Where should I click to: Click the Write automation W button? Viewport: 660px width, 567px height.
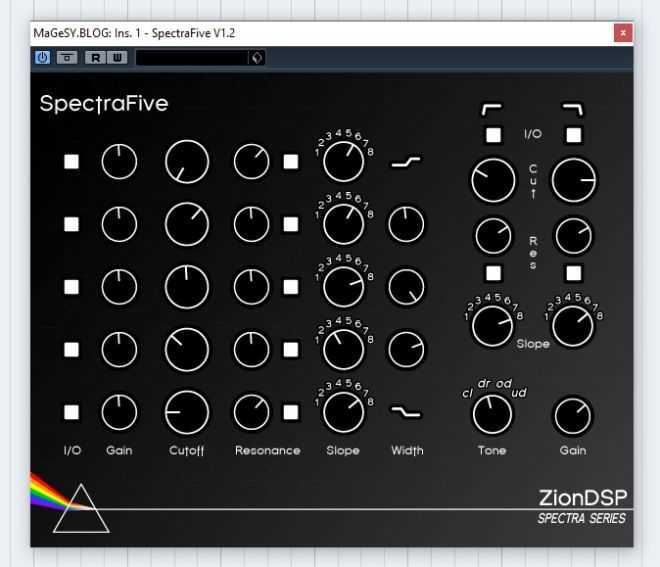[x=117, y=57]
